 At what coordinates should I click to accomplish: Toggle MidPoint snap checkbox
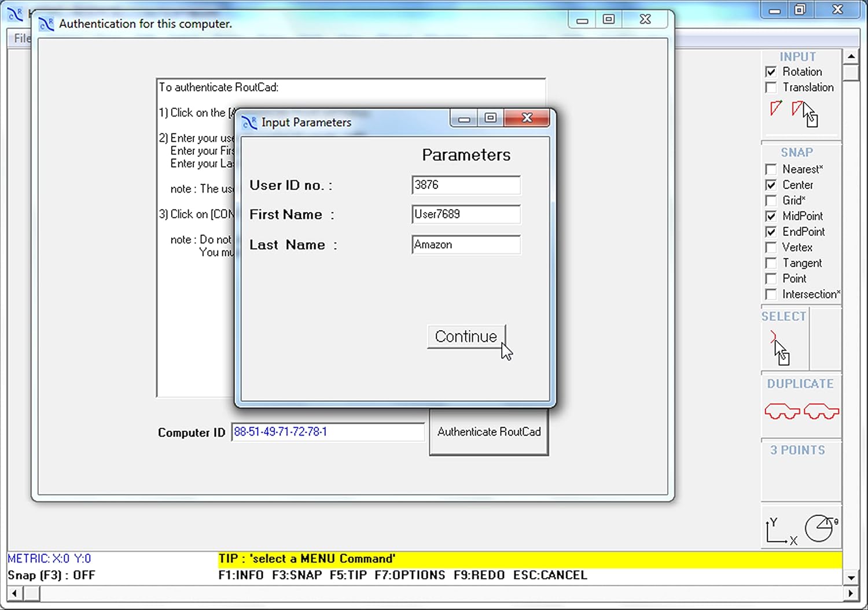click(x=771, y=216)
